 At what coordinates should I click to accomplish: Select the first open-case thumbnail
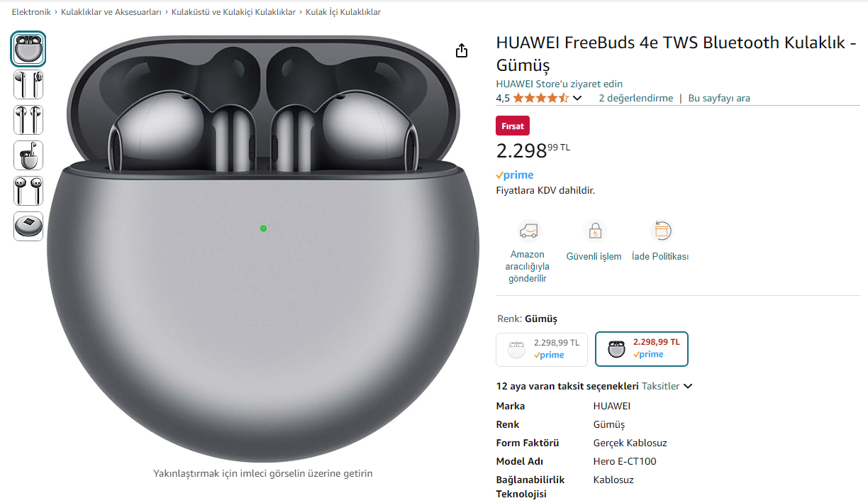[x=28, y=49]
